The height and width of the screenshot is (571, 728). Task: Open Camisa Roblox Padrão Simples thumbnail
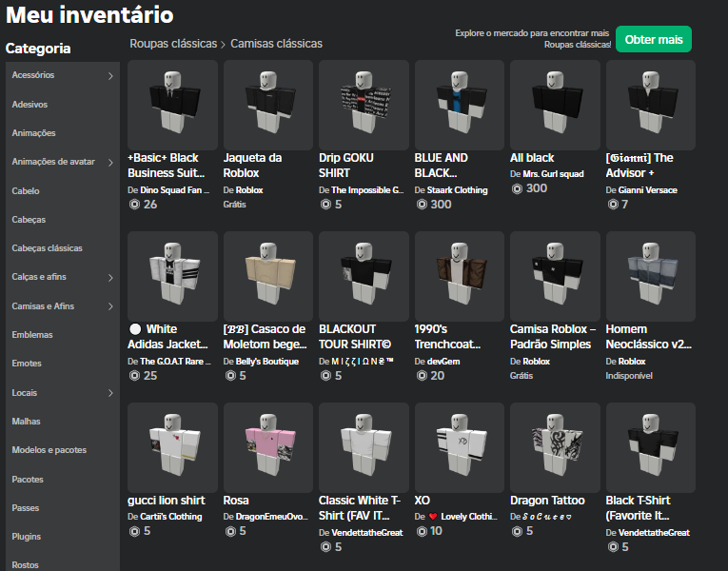555,276
